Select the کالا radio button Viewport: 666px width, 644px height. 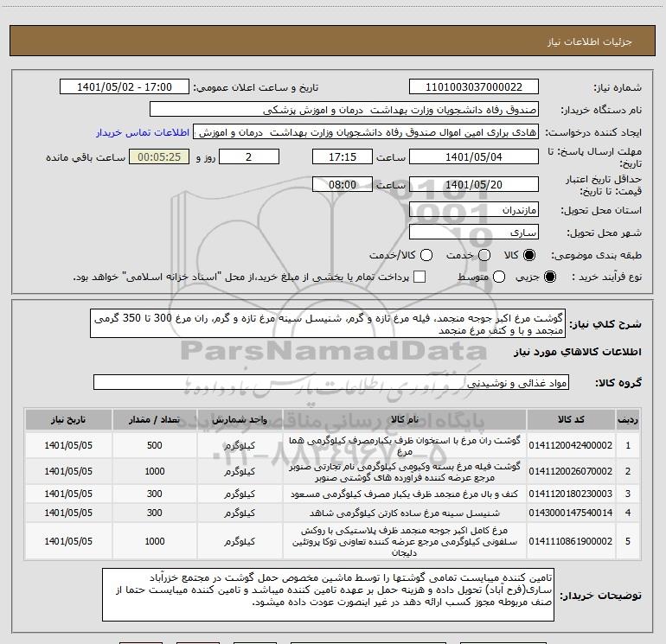coord(529,255)
